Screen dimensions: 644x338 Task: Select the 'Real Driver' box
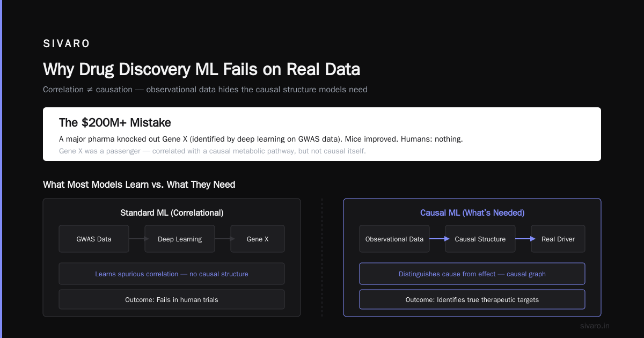click(558, 239)
